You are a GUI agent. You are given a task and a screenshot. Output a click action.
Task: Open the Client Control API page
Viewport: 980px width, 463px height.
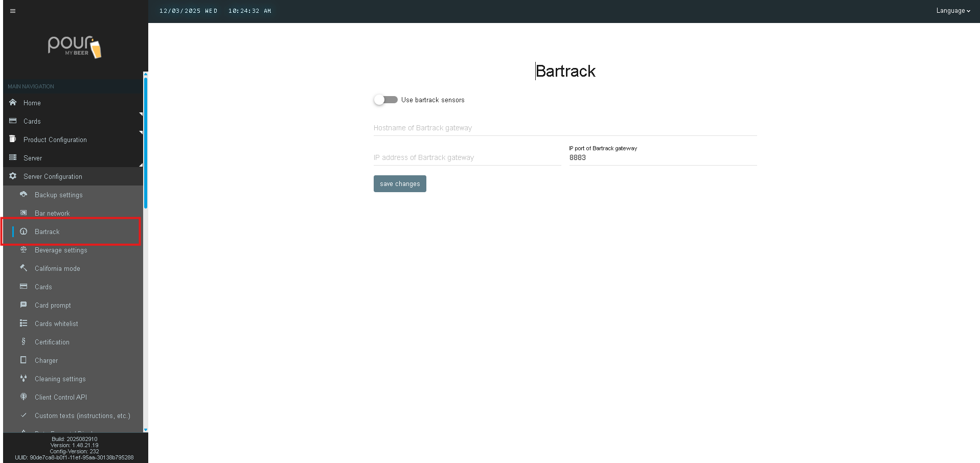[x=60, y=397]
